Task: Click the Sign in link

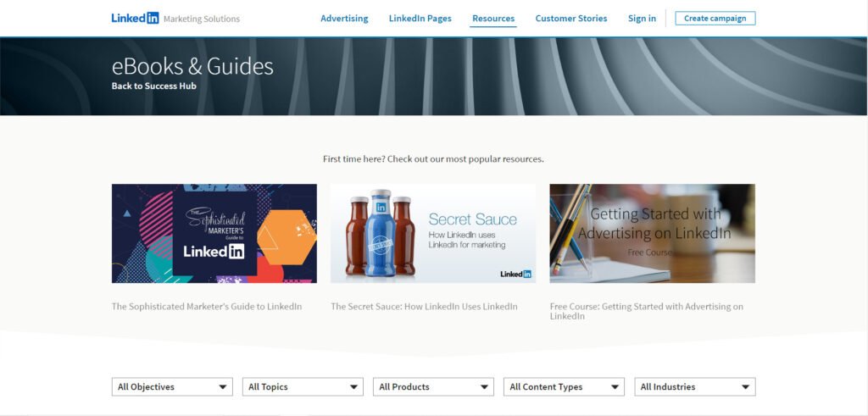Action: 642,19
